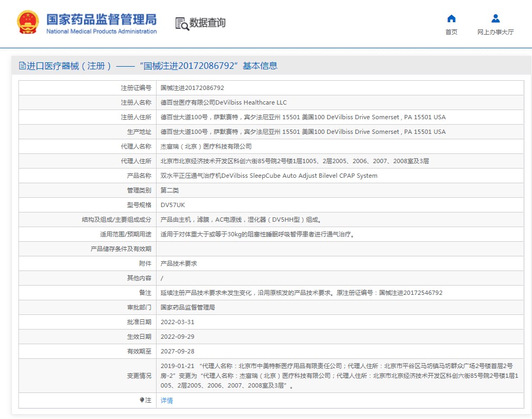532x419 pixels.
Task: Click the 注册证编号 row label
Action: [136, 88]
